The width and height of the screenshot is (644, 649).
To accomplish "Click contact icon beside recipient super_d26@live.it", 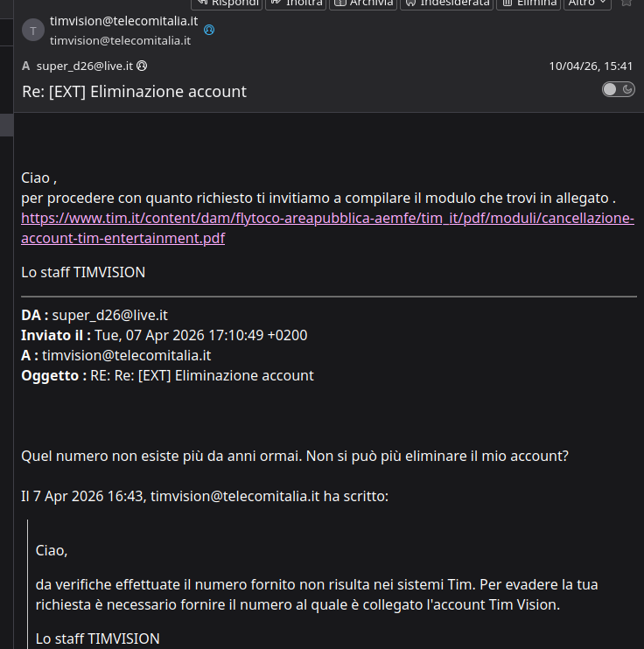I will point(142,66).
